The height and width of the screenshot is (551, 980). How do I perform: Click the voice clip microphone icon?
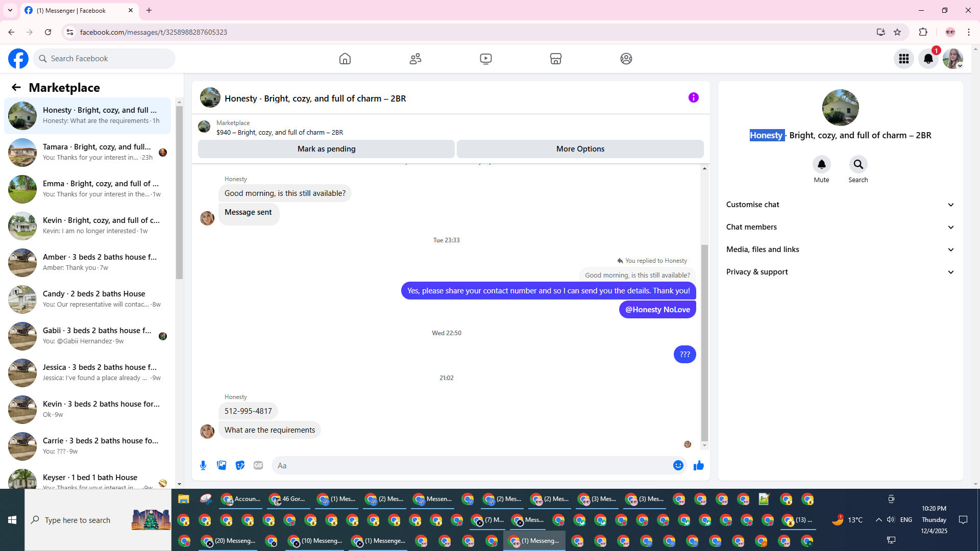tap(203, 465)
